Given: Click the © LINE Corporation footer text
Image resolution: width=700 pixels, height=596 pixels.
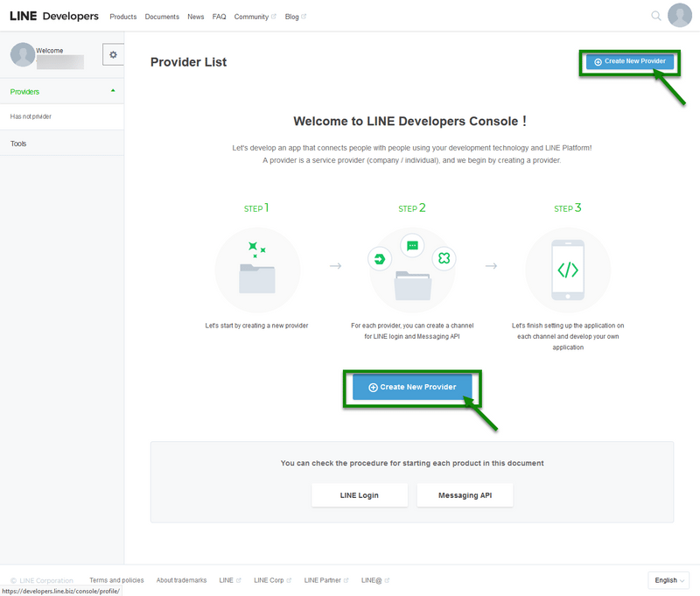Looking at the screenshot, I should click(x=41, y=580).
